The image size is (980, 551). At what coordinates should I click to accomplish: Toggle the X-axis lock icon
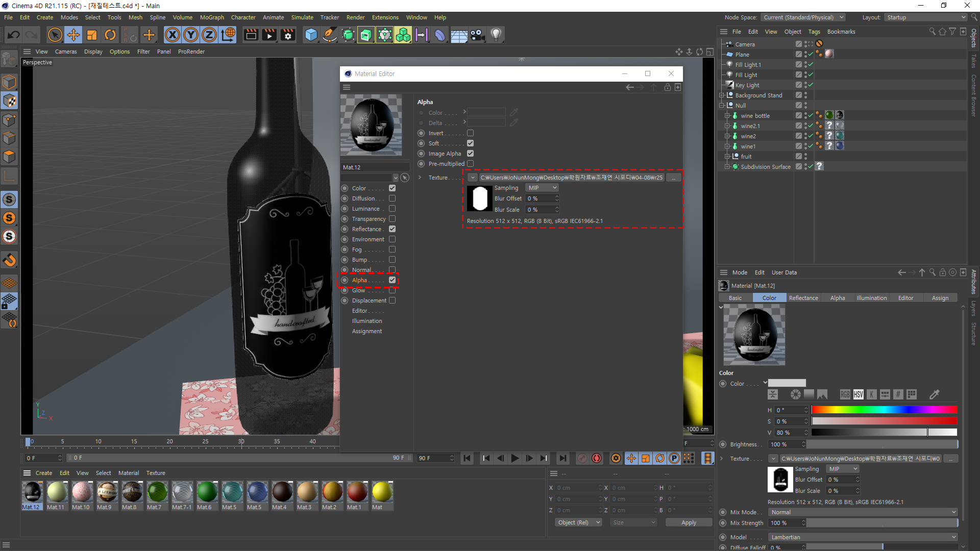173,35
